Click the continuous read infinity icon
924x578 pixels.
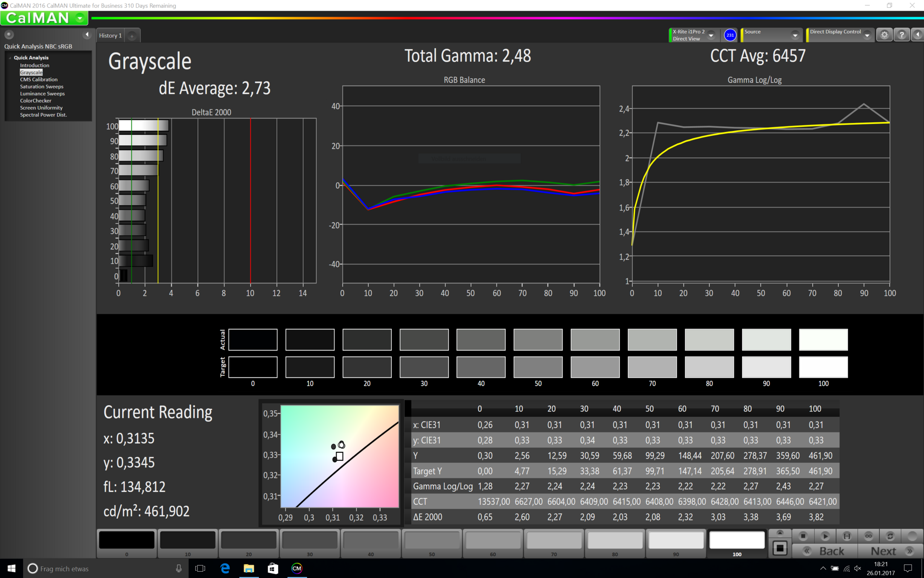868,536
